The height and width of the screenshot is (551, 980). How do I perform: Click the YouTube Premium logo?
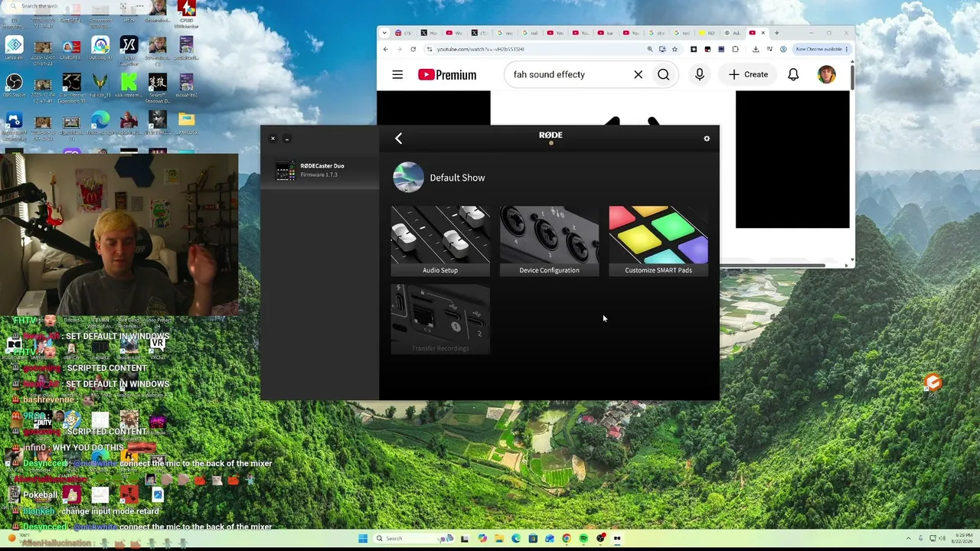447,74
